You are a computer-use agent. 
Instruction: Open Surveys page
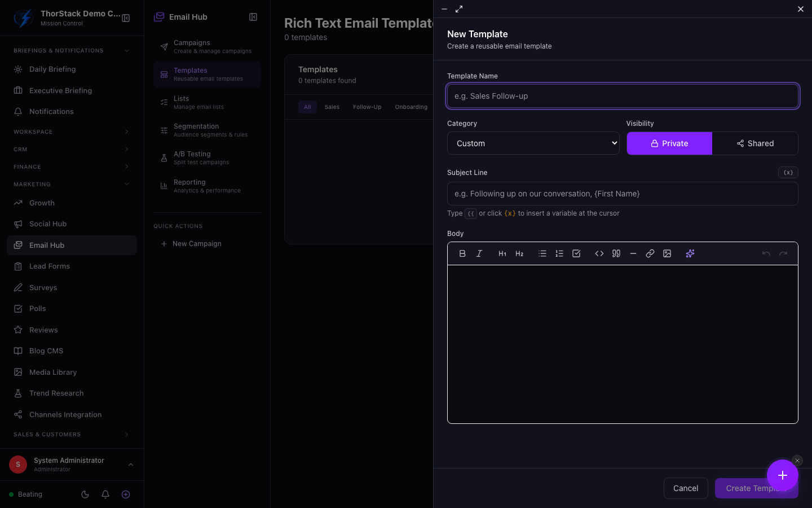pyautogui.click(x=72, y=288)
